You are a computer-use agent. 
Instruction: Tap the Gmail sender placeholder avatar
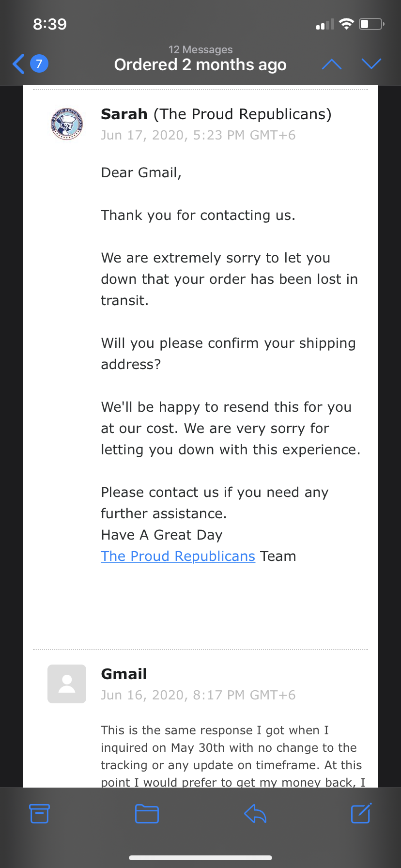pyautogui.click(x=67, y=683)
